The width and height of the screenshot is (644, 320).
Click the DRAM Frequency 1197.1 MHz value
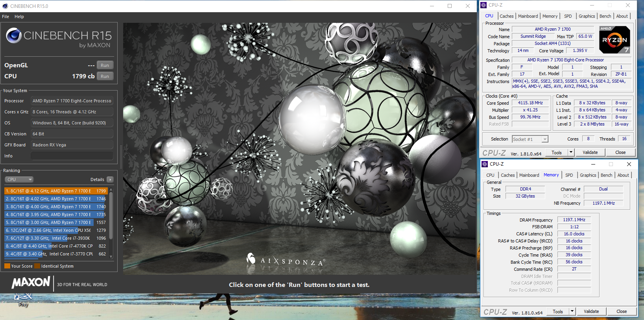click(574, 220)
